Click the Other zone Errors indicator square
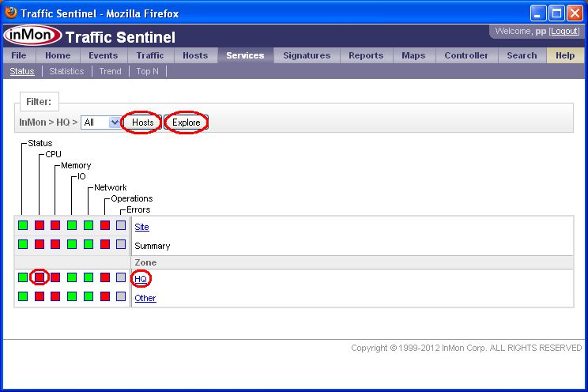The image size is (588, 392). pyautogui.click(x=121, y=296)
